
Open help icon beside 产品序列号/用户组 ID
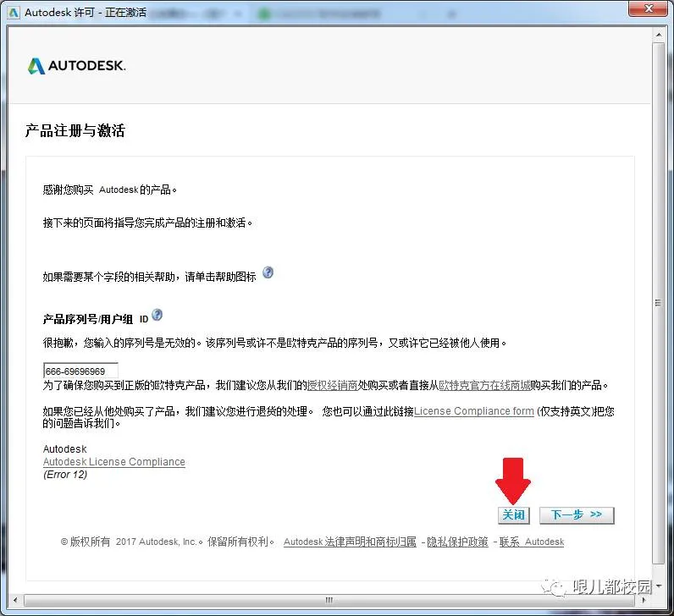coord(157,316)
